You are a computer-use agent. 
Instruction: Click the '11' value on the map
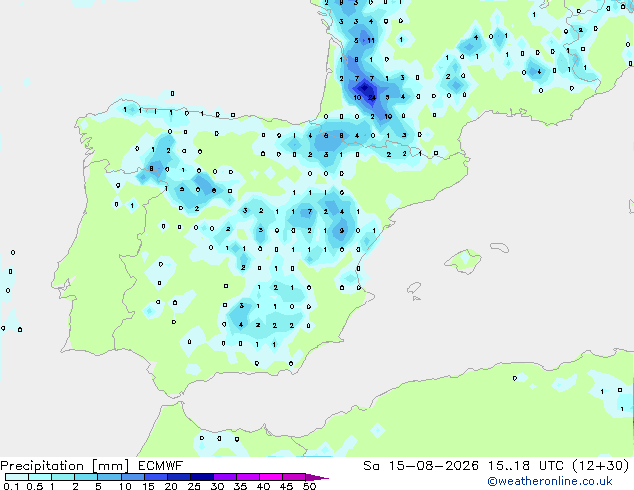[x=371, y=40]
